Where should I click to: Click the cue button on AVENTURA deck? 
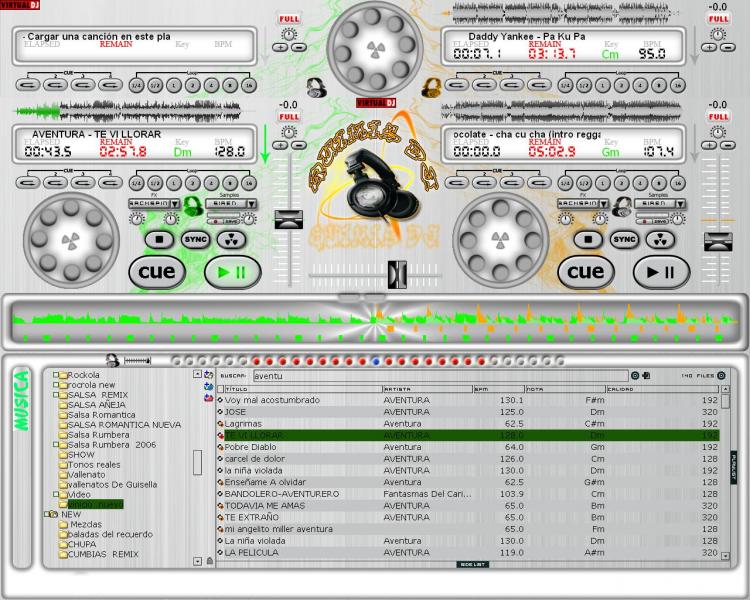click(157, 272)
